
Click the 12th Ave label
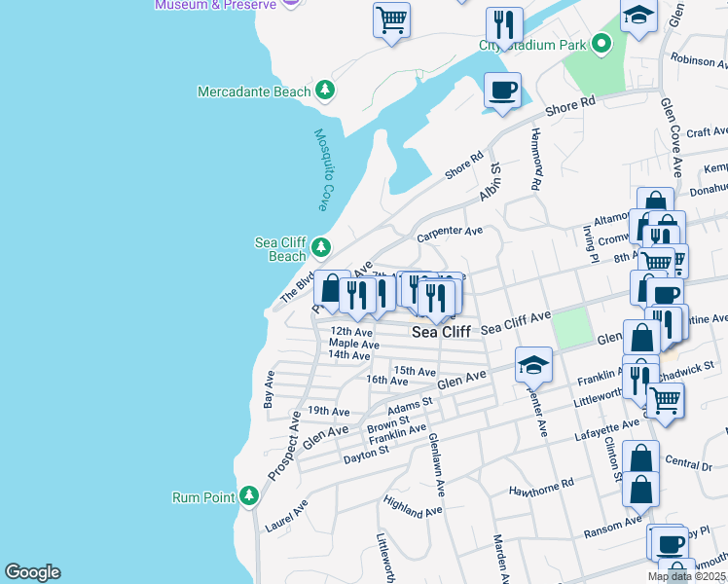(x=351, y=332)
